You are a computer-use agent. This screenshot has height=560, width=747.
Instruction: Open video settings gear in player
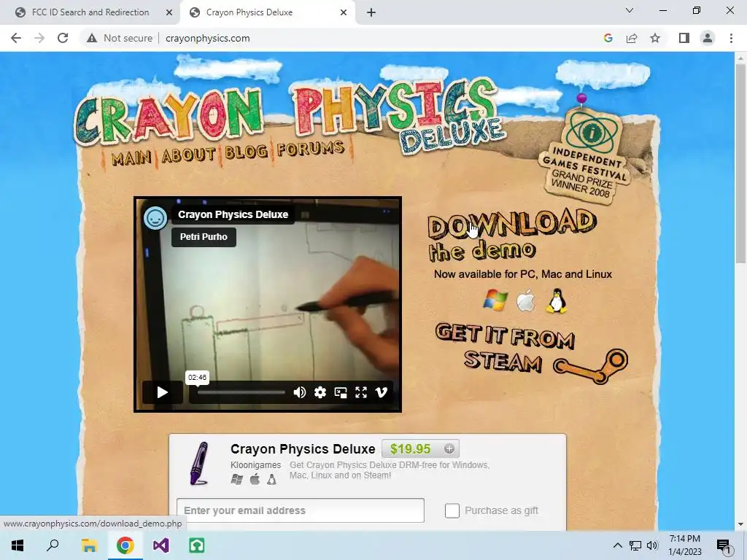point(320,392)
